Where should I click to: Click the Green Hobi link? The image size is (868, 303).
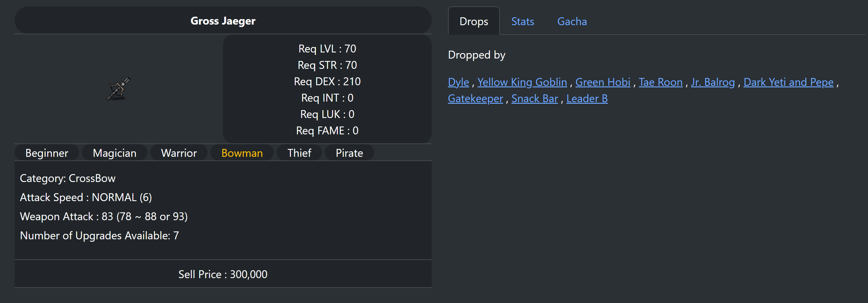pyautogui.click(x=603, y=82)
